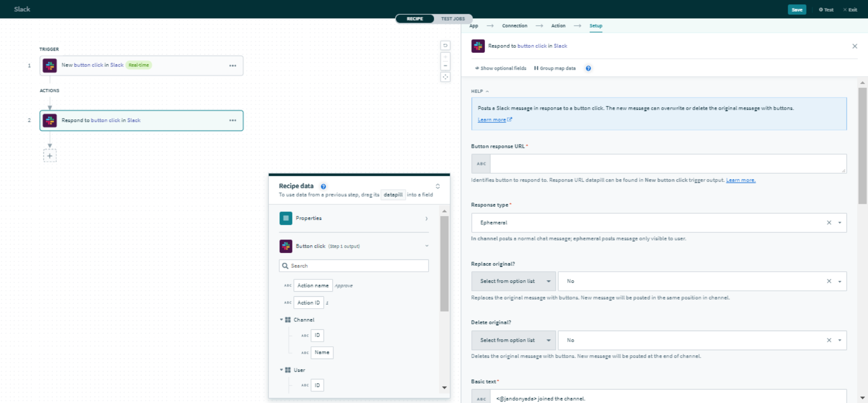Toggle Group map data
This screenshot has width=868, height=403.
coord(553,68)
